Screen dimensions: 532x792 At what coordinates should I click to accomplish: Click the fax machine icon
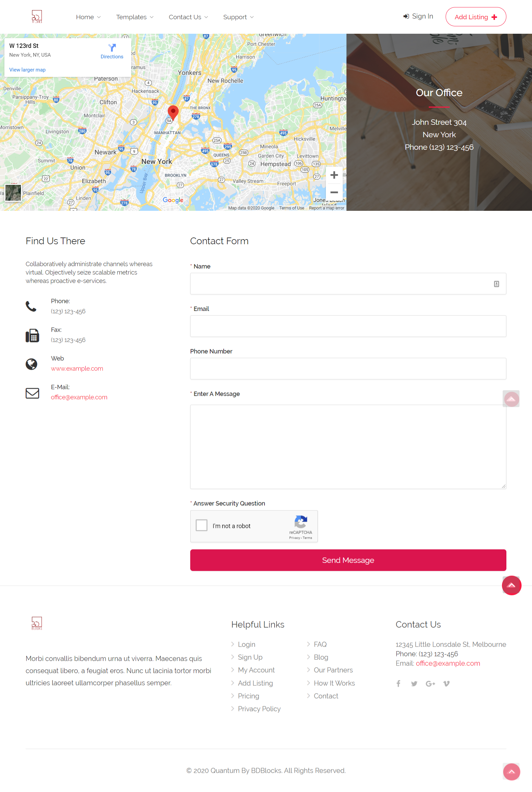(x=32, y=336)
